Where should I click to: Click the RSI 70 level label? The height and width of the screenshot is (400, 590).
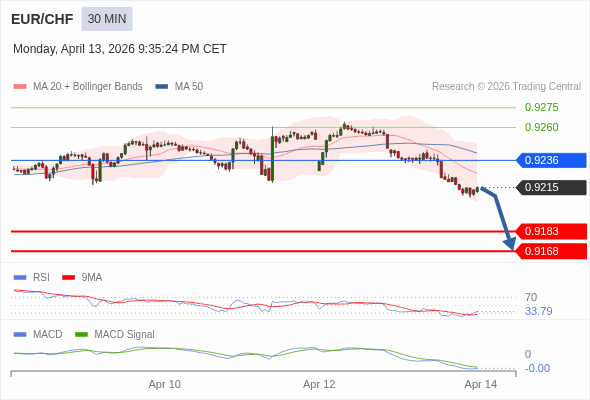531,297
